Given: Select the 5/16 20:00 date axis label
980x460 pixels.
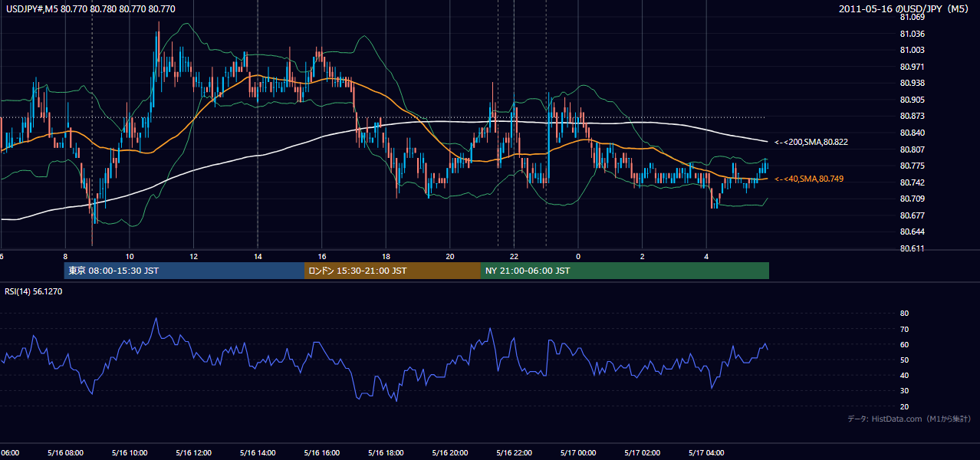Looking at the screenshot, I should pos(449,453).
